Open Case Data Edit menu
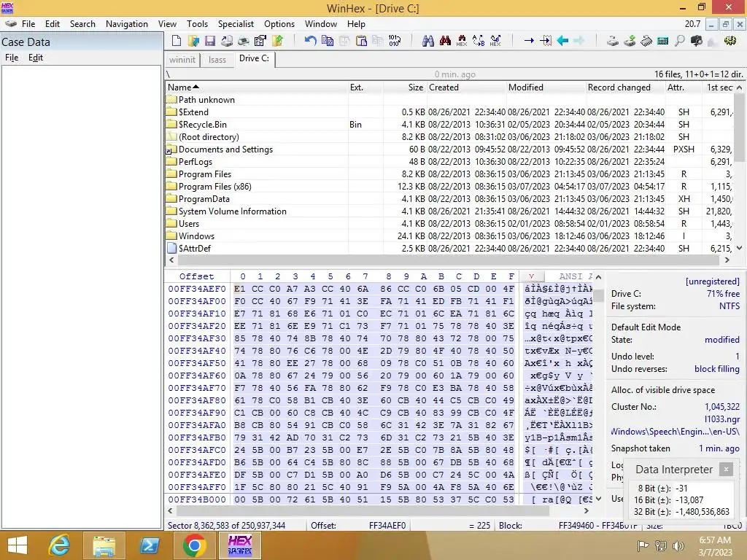The image size is (747, 560). (36, 58)
